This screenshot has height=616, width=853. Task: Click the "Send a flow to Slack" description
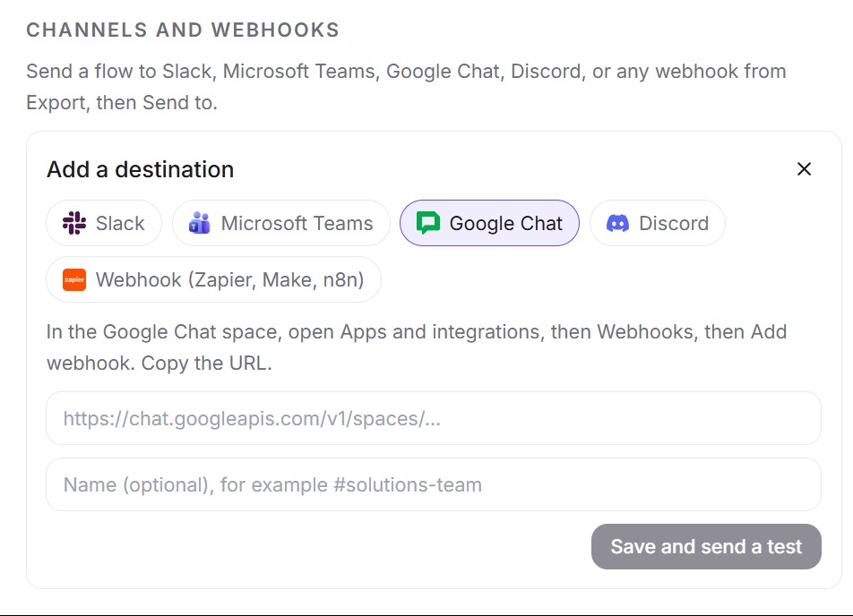click(x=407, y=87)
